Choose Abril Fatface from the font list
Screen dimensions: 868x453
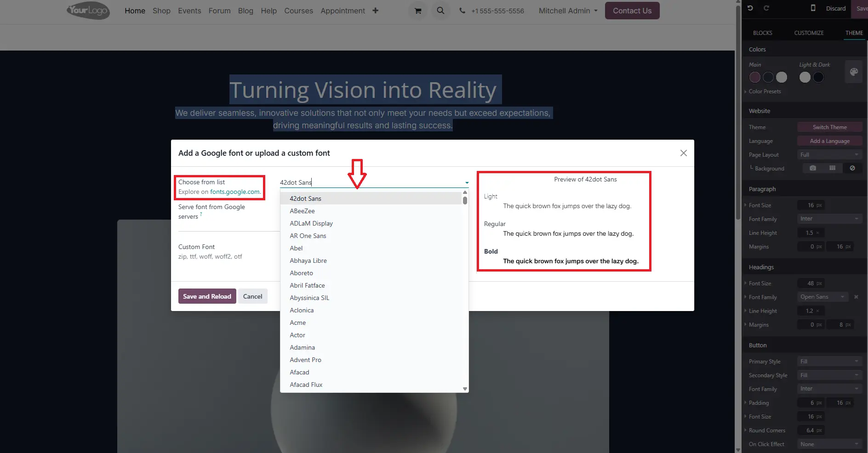tap(371, 285)
